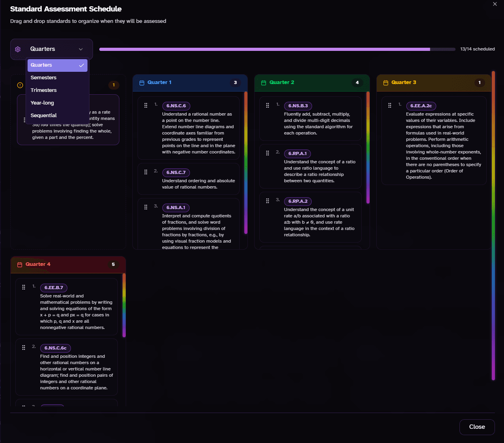
Task: Click the Quarter 1 header title
Action: (x=159, y=82)
